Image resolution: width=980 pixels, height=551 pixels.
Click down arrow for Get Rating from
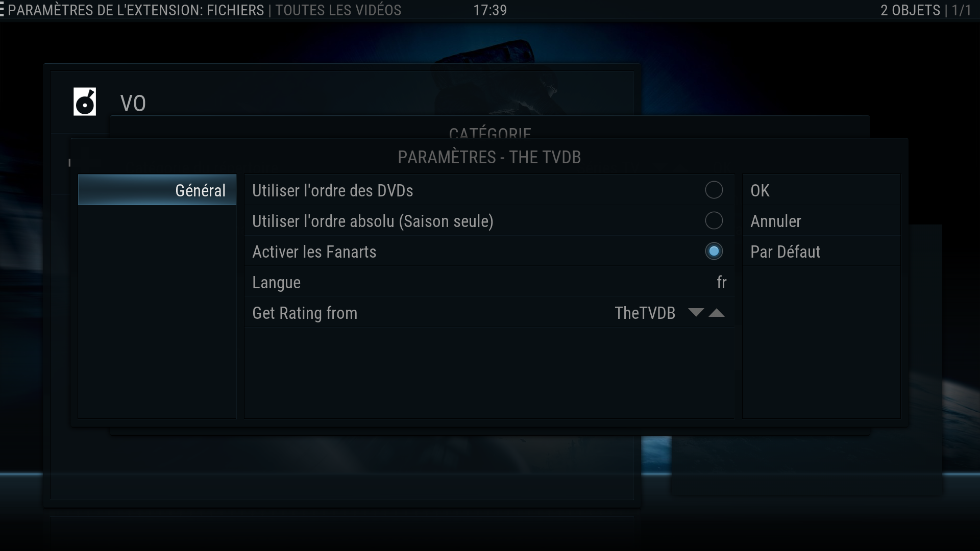tap(696, 313)
